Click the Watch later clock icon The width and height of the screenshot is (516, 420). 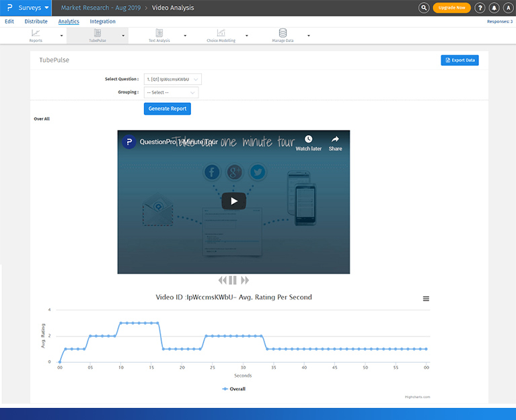click(x=308, y=139)
